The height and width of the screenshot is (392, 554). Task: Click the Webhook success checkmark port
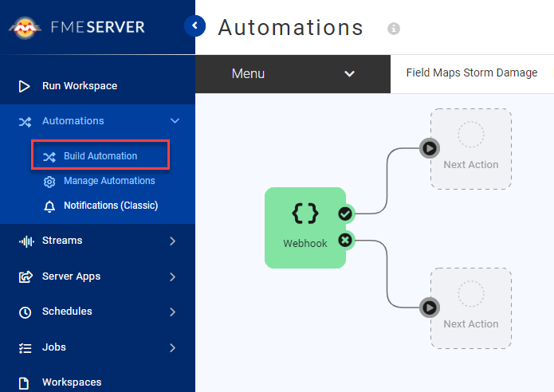[x=345, y=214]
